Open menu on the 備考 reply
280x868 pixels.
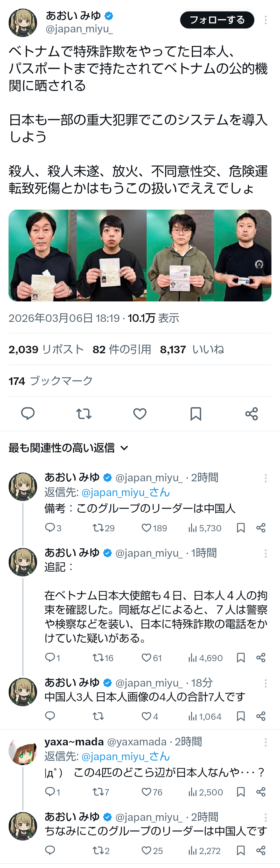(265, 478)
